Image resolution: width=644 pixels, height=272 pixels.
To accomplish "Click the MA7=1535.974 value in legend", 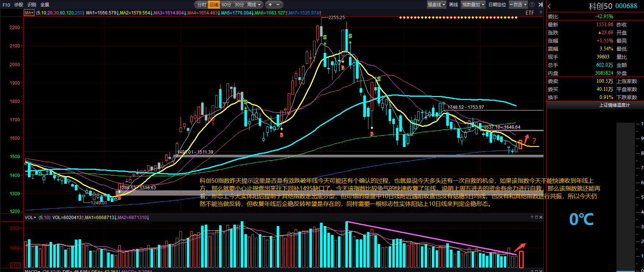I will [x=304, y=13].
